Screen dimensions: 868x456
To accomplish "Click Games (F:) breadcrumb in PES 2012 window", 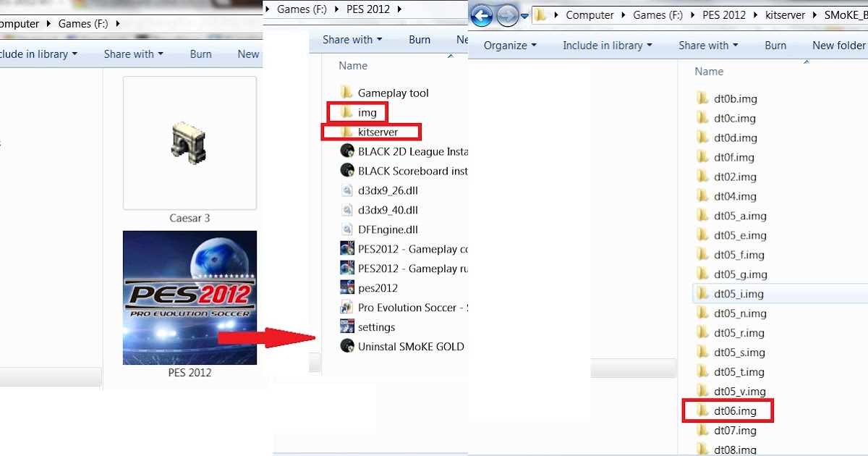I will point(303,9).
